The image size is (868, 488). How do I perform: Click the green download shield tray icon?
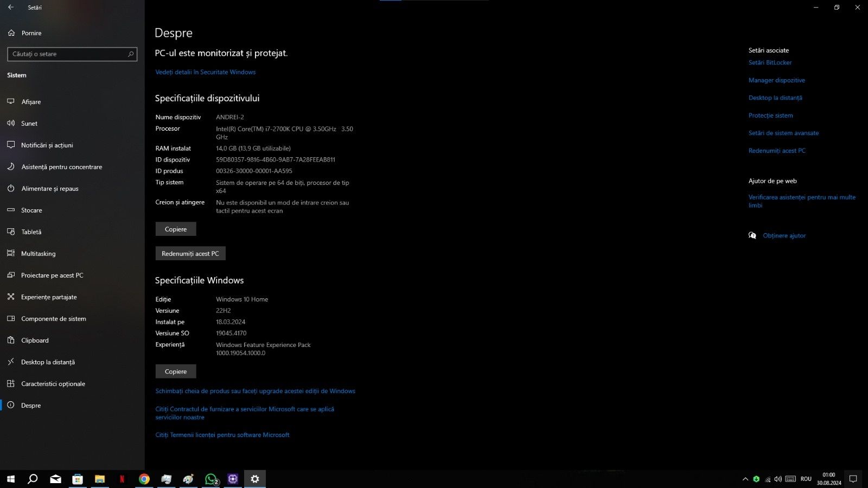coord(756,479)
